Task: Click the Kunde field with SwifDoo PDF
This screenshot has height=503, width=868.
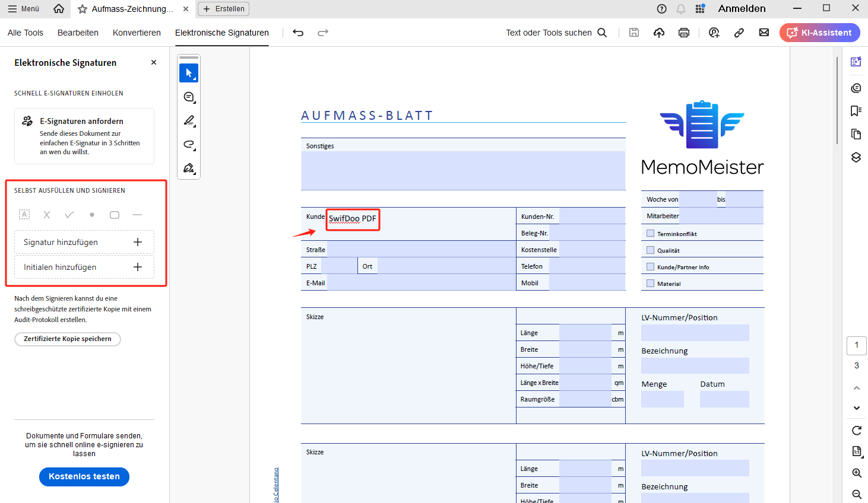Action: 352,219
